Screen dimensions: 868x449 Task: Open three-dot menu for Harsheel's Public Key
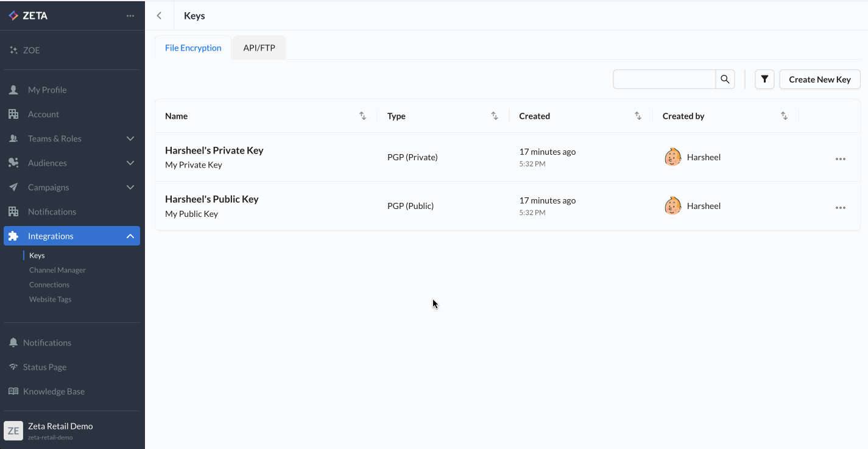pos(840,208)
